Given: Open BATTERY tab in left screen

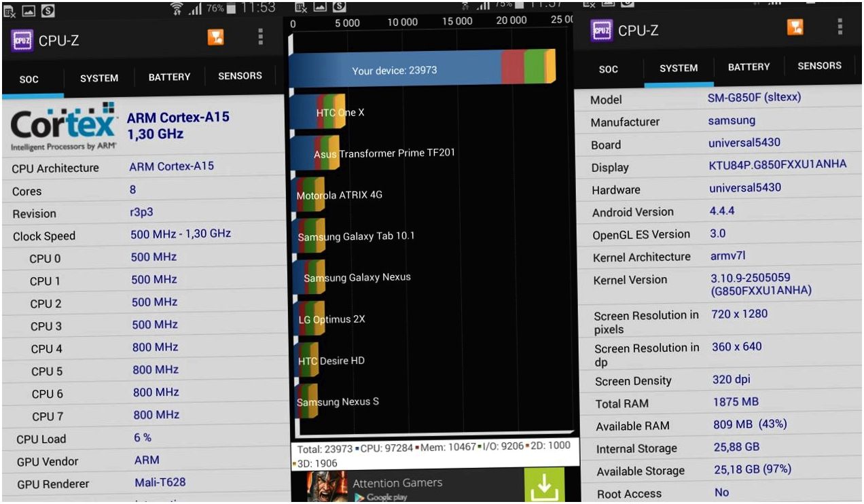Looking at the screenshot, I should pos(170,77).
